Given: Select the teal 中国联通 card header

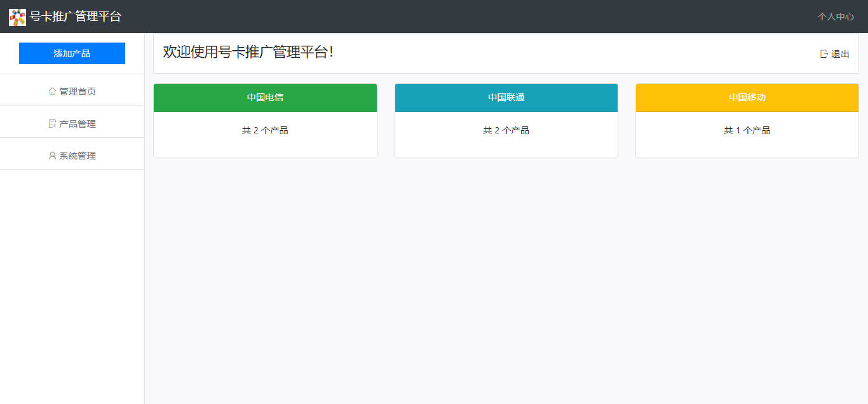Looking at the screenshot, I should 506,98.
